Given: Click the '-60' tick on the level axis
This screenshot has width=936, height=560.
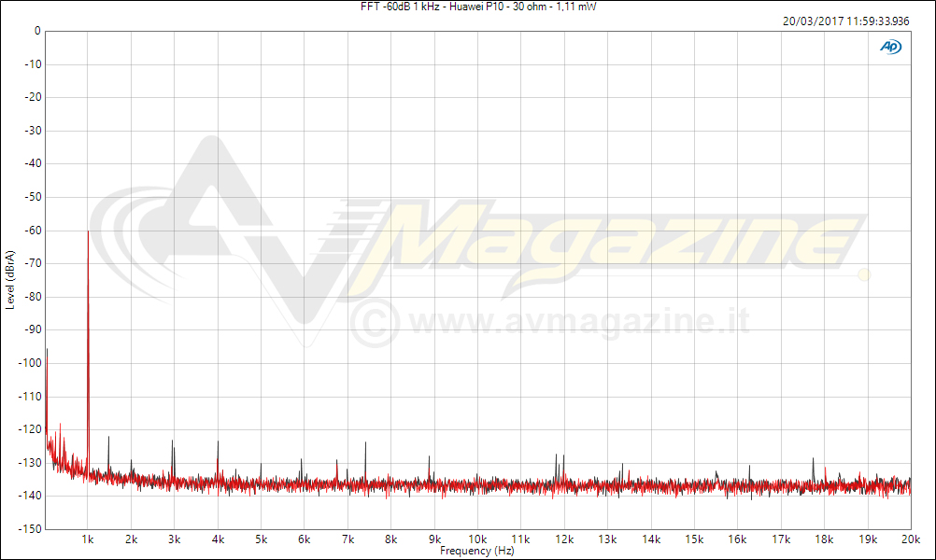Looking at the screenshot, I should (x=31, y=231).
